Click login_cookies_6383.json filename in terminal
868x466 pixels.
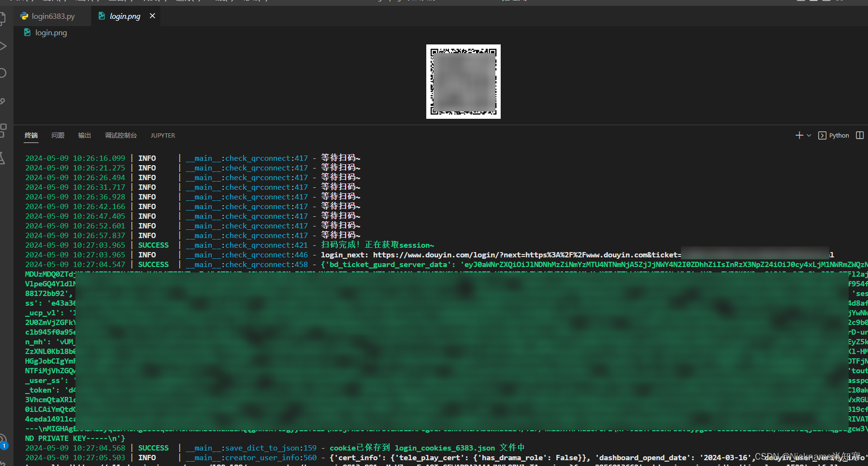(x=445, y=448)
